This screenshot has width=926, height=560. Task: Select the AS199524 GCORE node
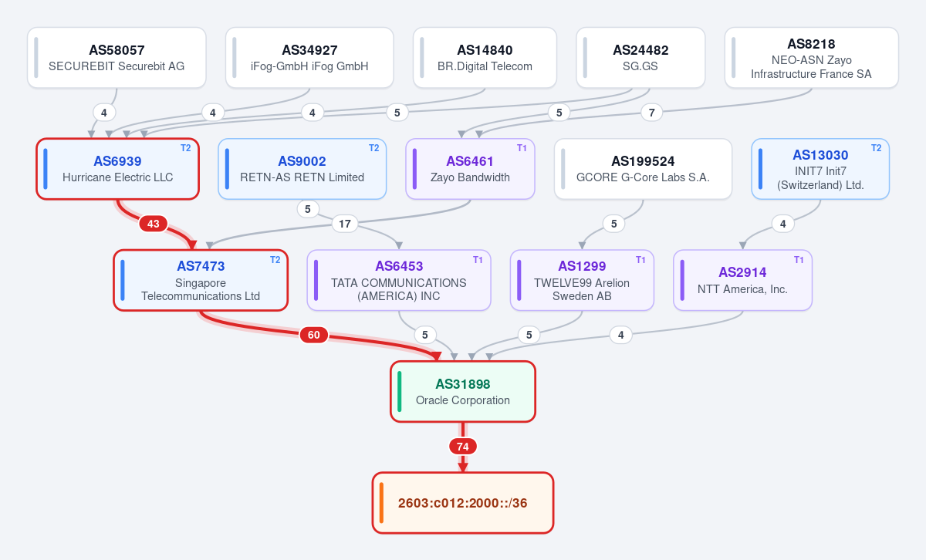(x=643, y=169)
